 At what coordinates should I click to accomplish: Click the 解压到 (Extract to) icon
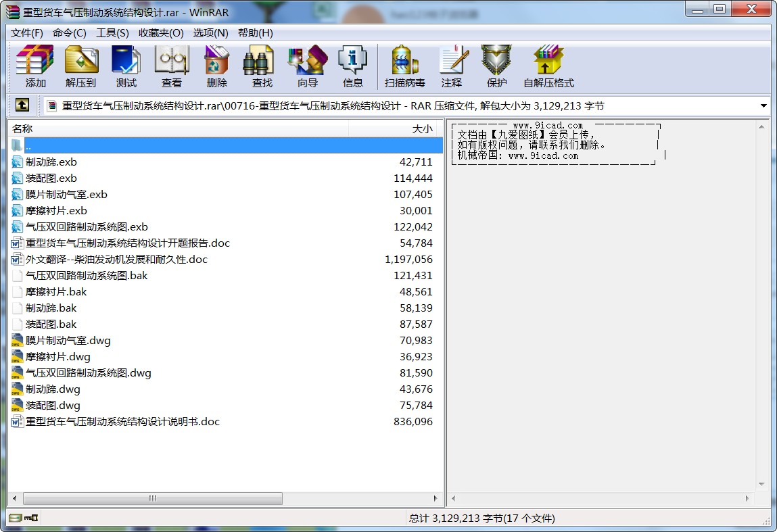81,66
